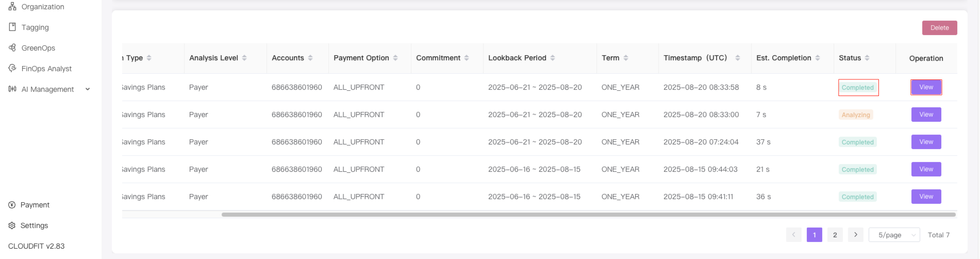Expand the AI Management submenu chevron
The image size is (980, 259).
pos(88,89)
